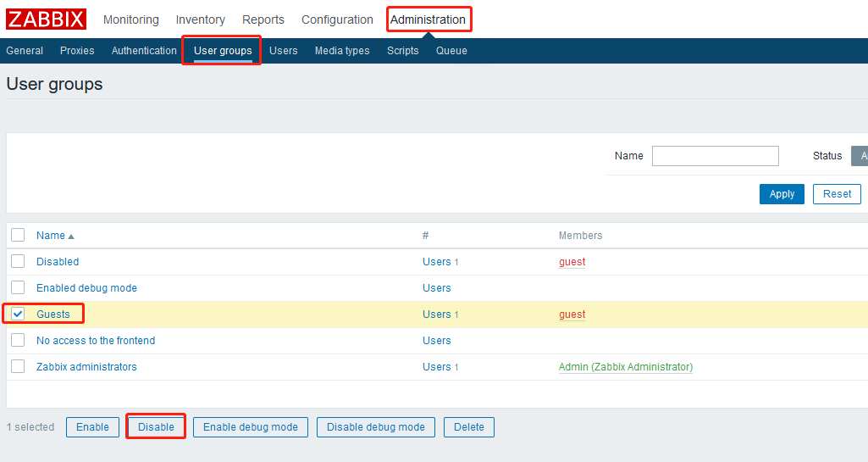868x462 pixels.
Task: Click the partially visible Status filter button
Action: click(860, 156)
